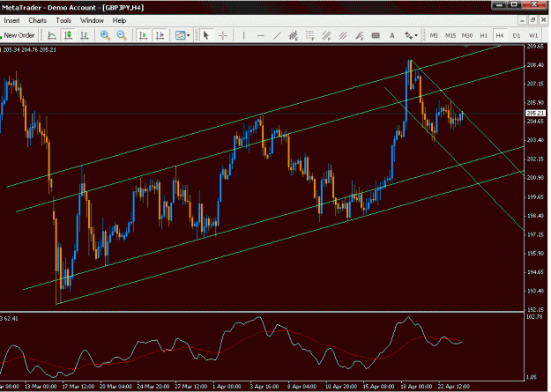Open the Window menu
The image size is (551, 392).
point(92,20)
